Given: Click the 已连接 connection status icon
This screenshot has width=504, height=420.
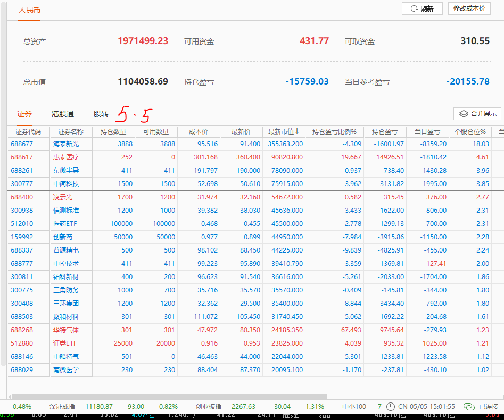Looking at the screenshot, I should click(x=469, y=407).
